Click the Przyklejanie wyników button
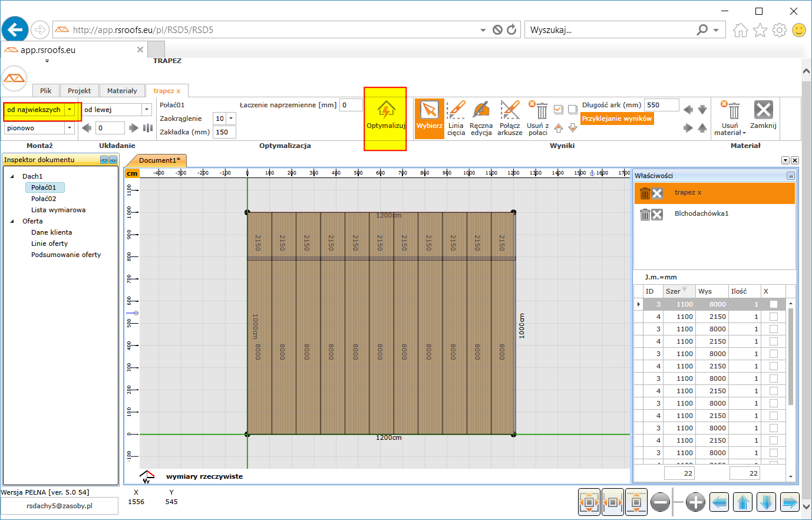This screenshot has height=520, width=812. (616, 119)
